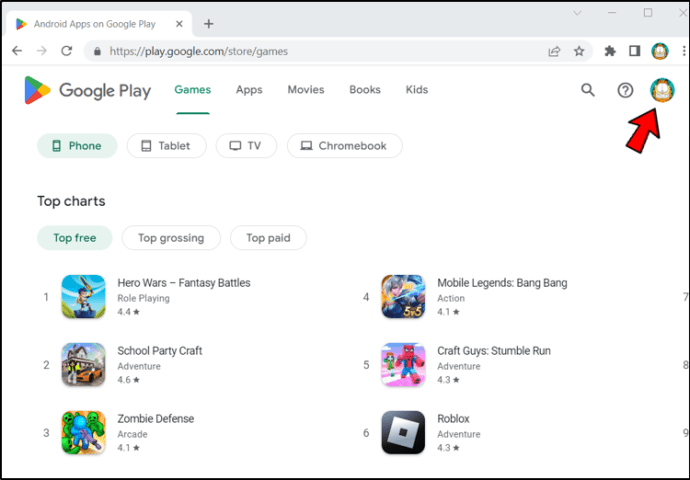Open the Craft Guys Stumble Run icon
Screen dimensions: 690x480
(403, 365)
